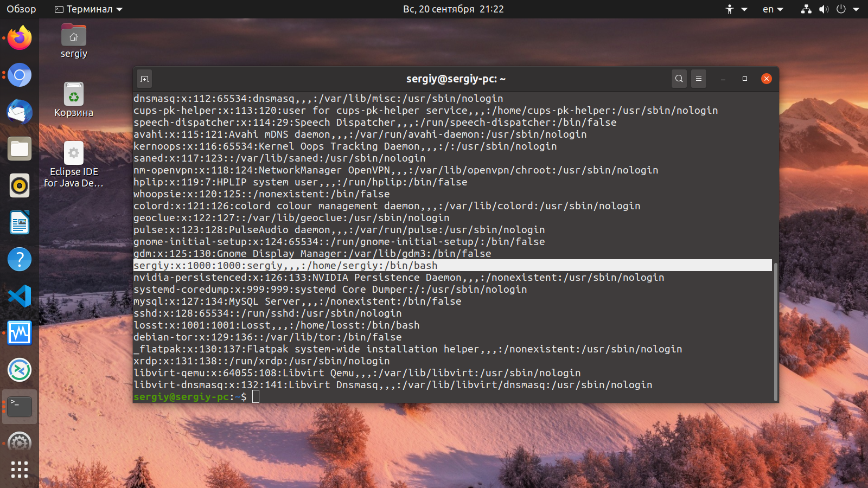Click the gdm:x:125:130 line
The width and height of the screenshot is (868, 488).
(312, 253)
